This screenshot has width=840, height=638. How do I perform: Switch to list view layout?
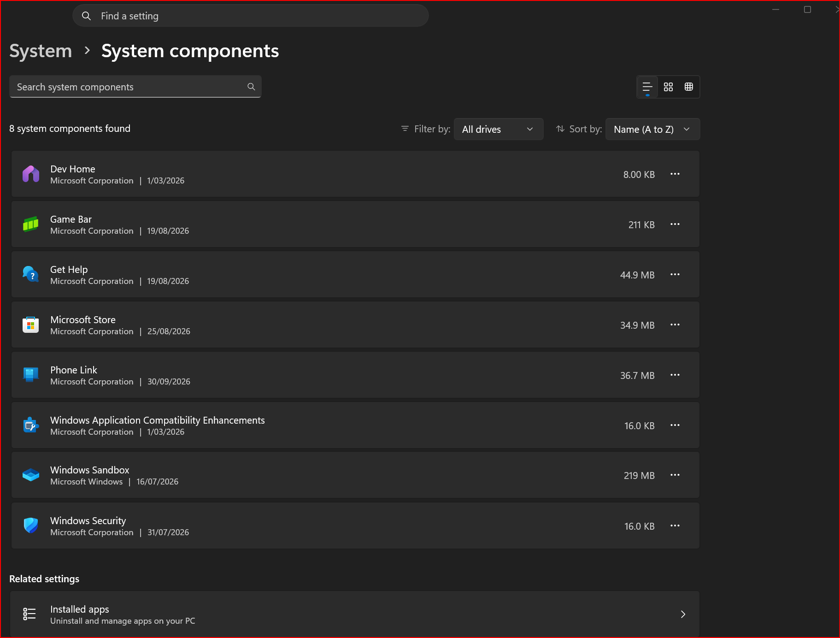[x=647, y=87]
